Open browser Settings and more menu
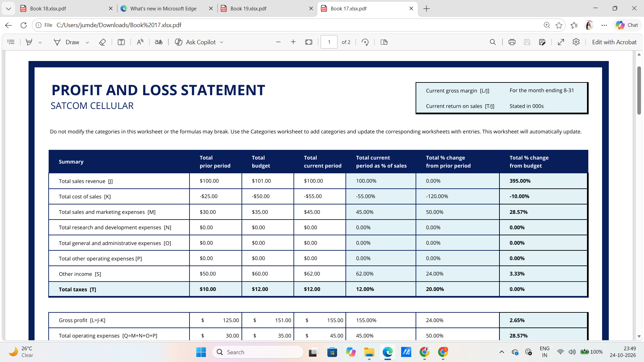The height and width of the screenshot is (362, 644). click(x=604, y=25)
